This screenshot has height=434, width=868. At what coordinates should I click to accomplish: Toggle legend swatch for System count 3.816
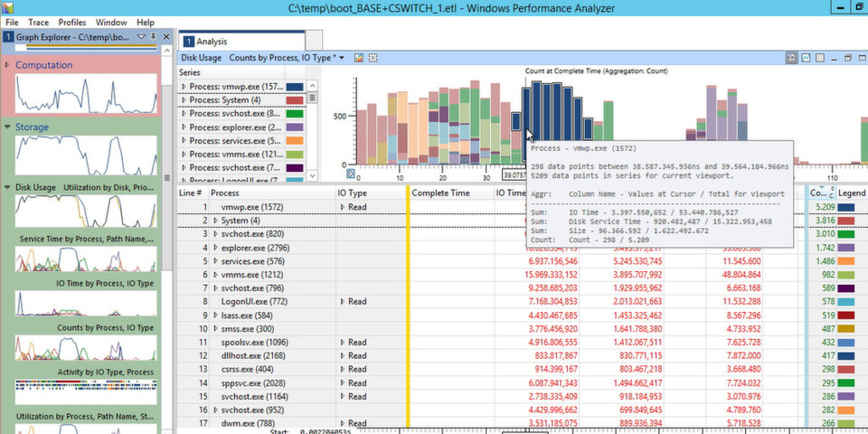pyautogui.click(x=846, y=221)
